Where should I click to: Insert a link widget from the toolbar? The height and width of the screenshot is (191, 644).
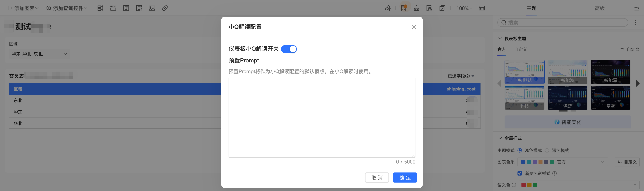165,8
